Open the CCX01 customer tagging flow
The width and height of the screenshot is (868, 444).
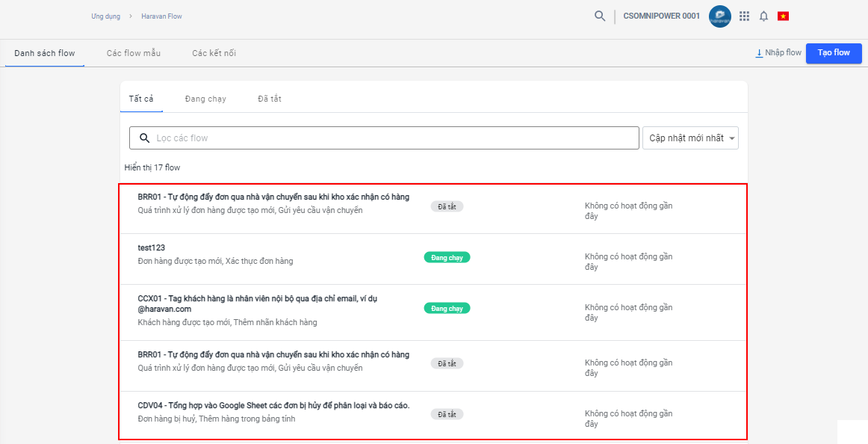pos(433,312)
